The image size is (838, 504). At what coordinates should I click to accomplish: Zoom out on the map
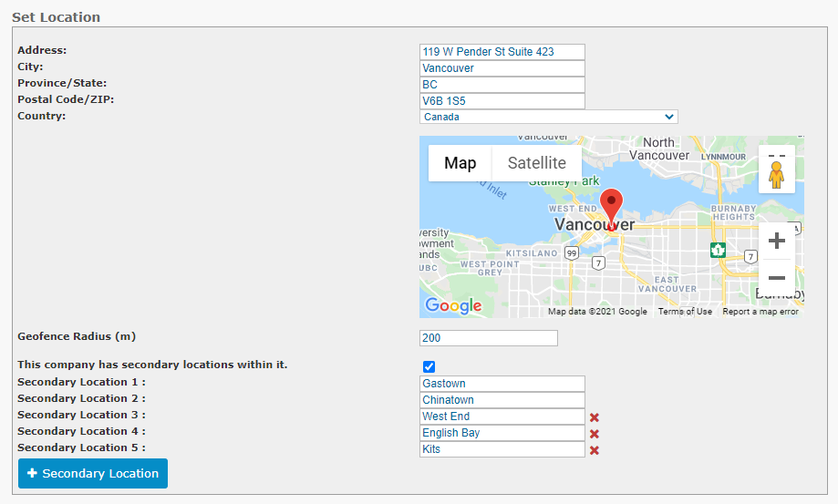(777, 278)
